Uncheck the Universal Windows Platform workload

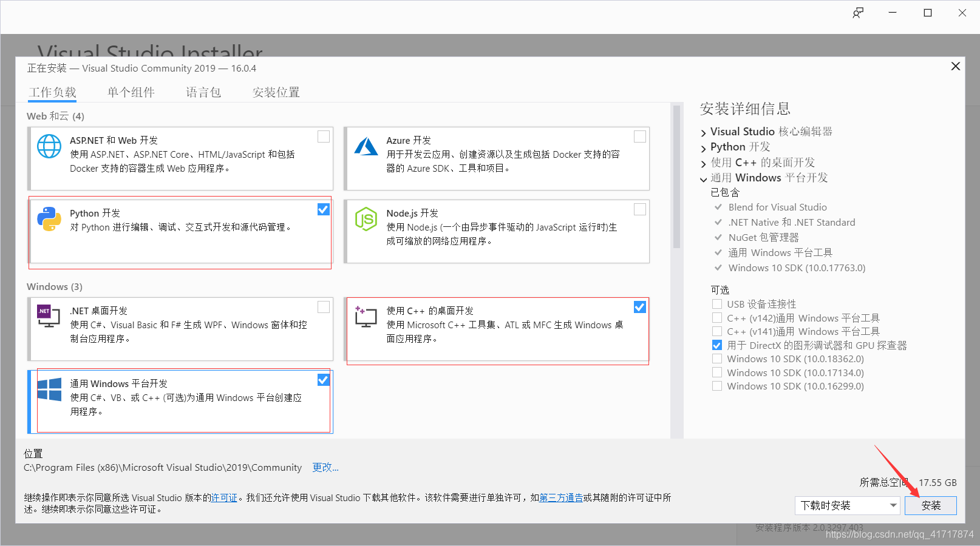point(324,380)
